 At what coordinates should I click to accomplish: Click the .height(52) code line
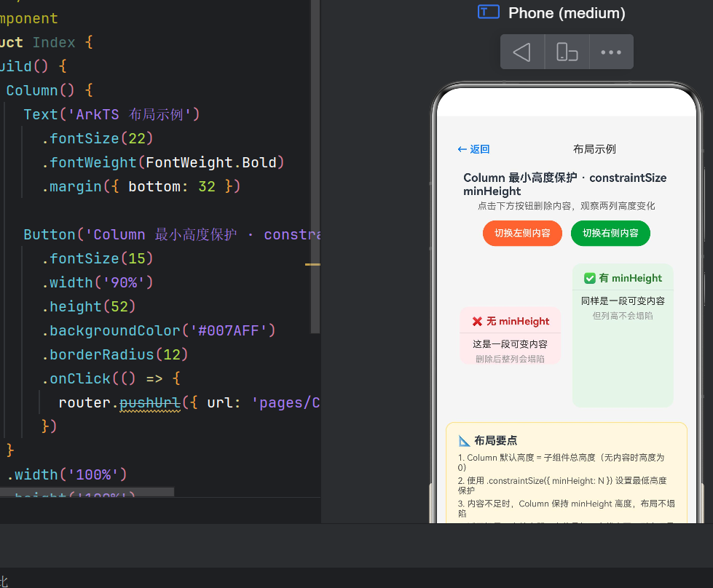pyautogui.click(x=89, y=306)
